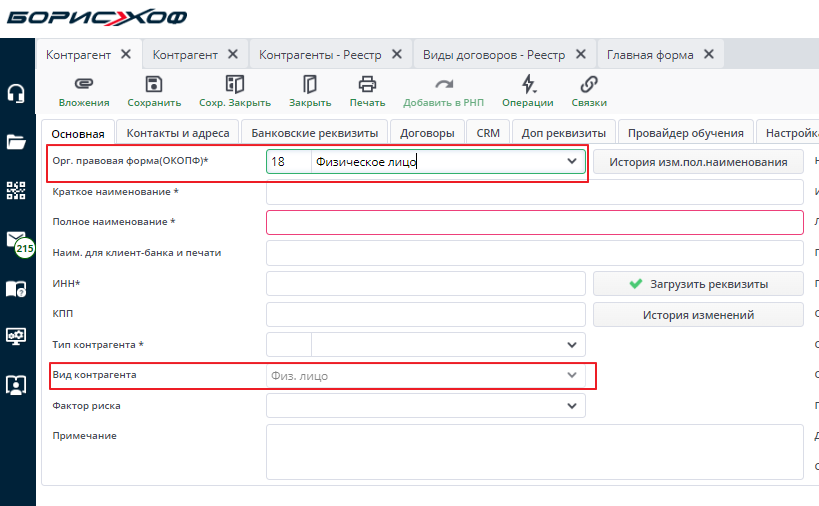Click the folder icon in left sidebar

17,142
